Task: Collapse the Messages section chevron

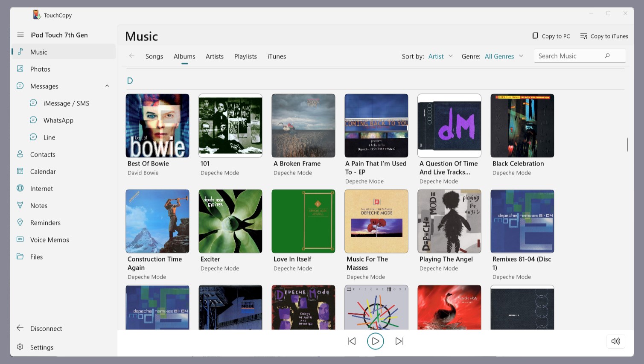Action: point(107,86)
